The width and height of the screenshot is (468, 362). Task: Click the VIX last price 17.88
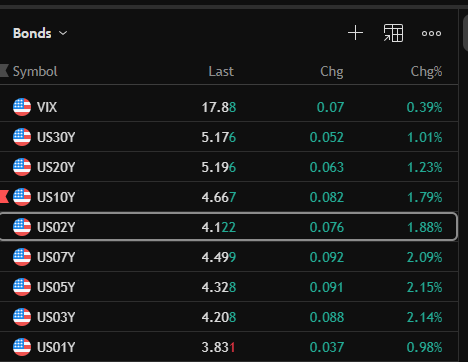[x=219, y=107]
